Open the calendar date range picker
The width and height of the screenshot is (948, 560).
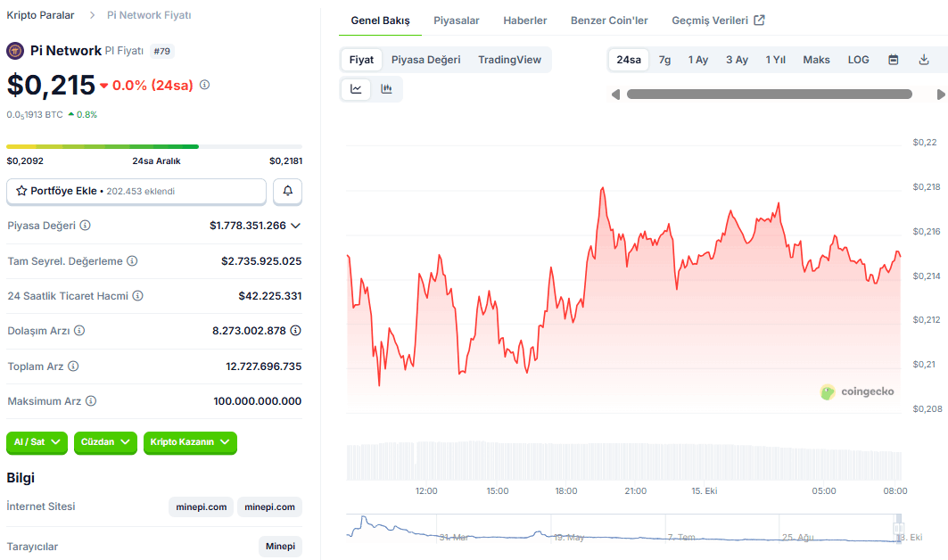(894, 60)
